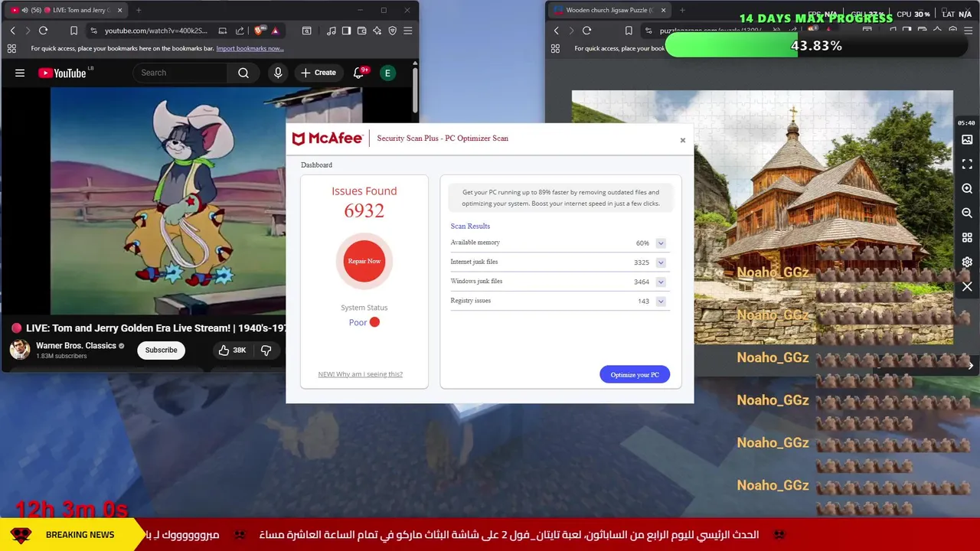The image size is (980, 551).
Task: Start YouTube voice search microphone
Action: tap(278, 73)
